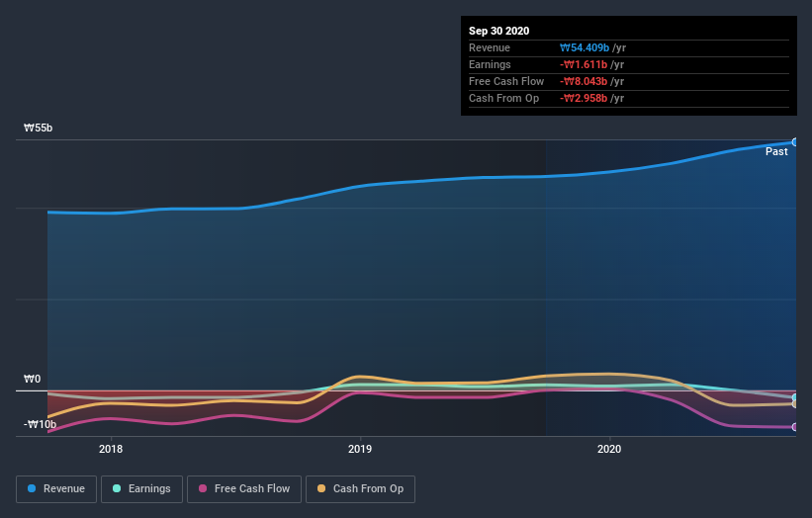812x518 pixels.
Task: Toggle the Free Cash Flow legend button
Action: [244, 489]
